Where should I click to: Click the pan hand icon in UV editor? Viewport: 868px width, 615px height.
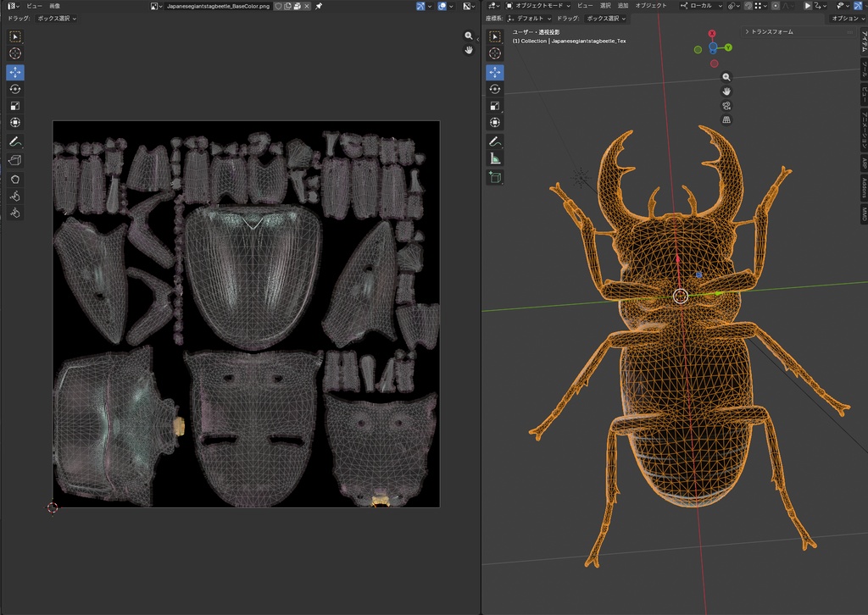(468, 50)
